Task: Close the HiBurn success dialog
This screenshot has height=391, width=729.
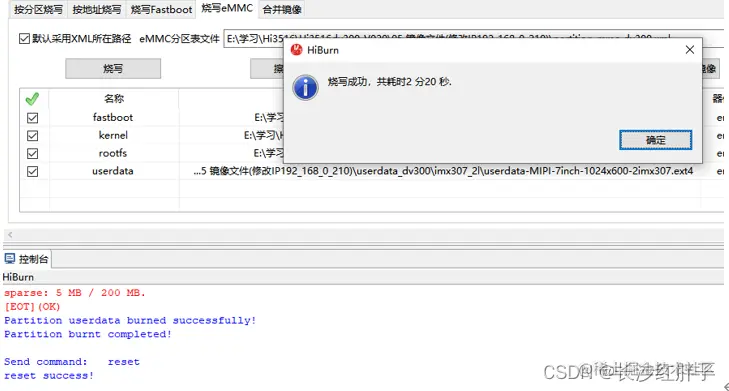Action: 689,50
